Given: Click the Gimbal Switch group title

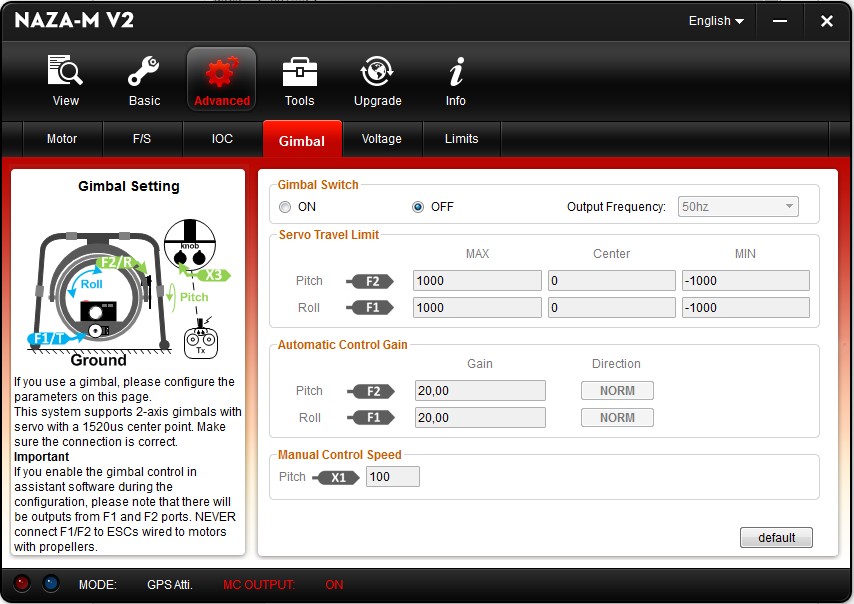Looking at the screenshot, I should tap(318, 185).
